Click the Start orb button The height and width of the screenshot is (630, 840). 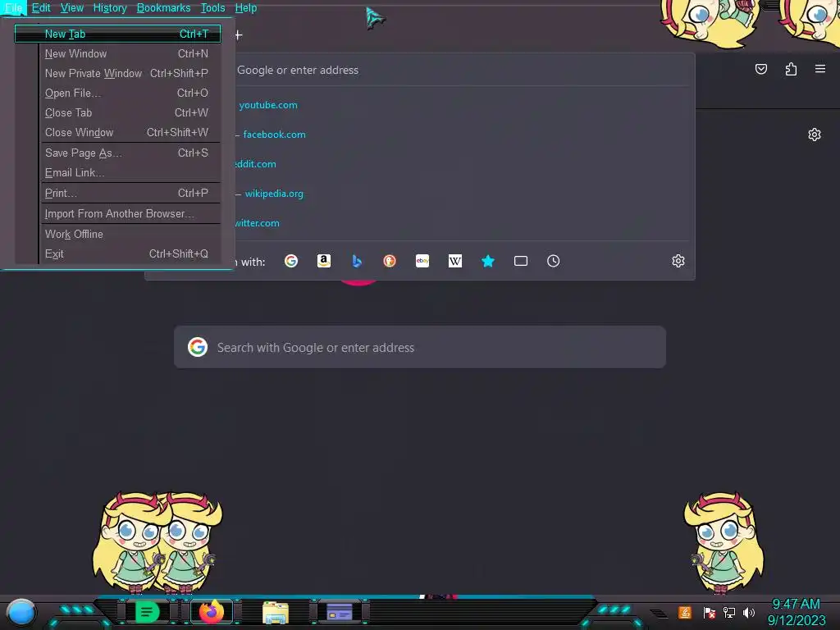coord(21,613)
